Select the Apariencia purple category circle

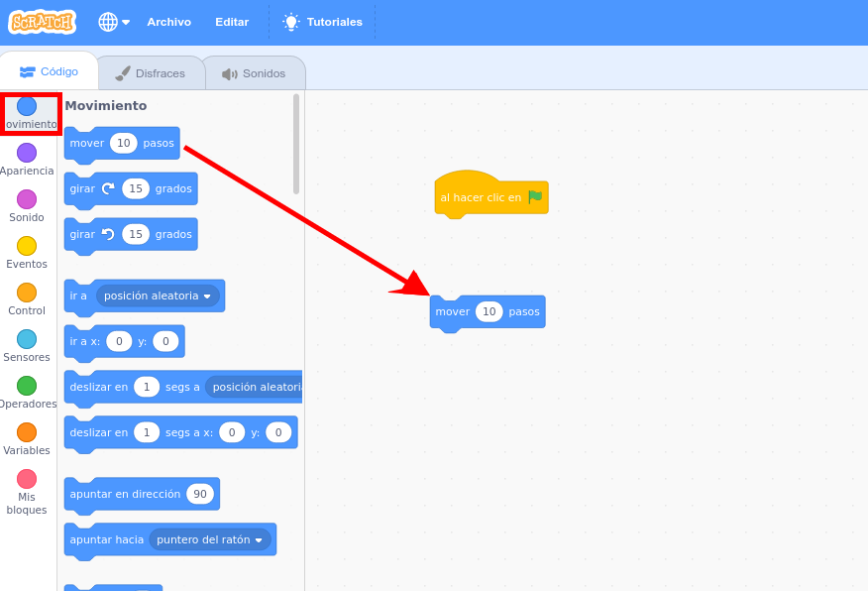[x=27, y=153]
